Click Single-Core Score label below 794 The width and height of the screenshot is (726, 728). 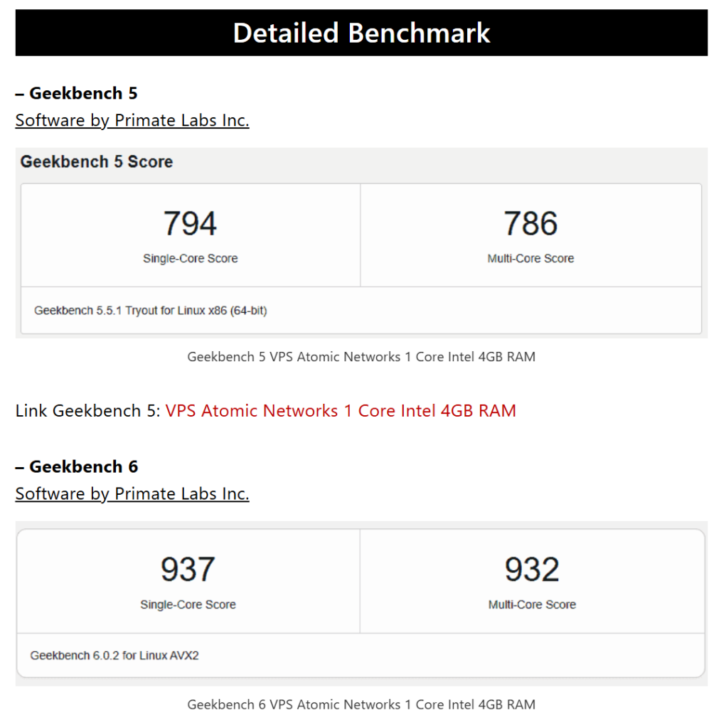[x=190, y=259]
